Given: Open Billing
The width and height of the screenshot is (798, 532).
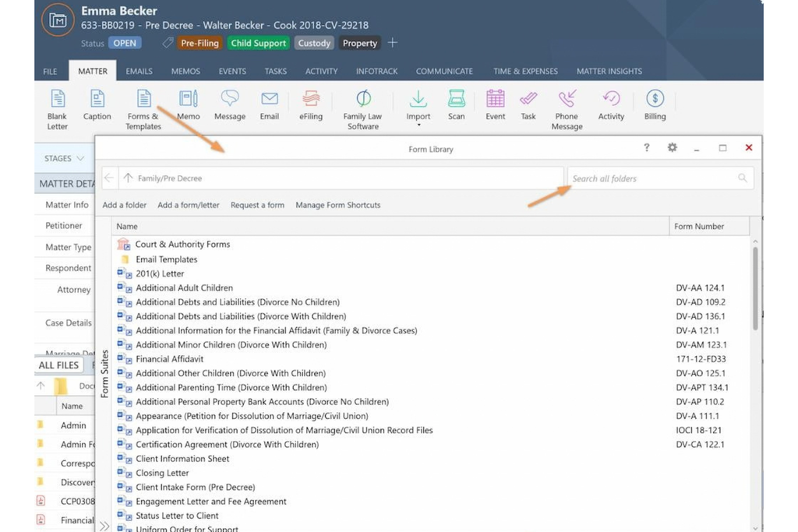Looking at the screenshot, I should point(655,105).
